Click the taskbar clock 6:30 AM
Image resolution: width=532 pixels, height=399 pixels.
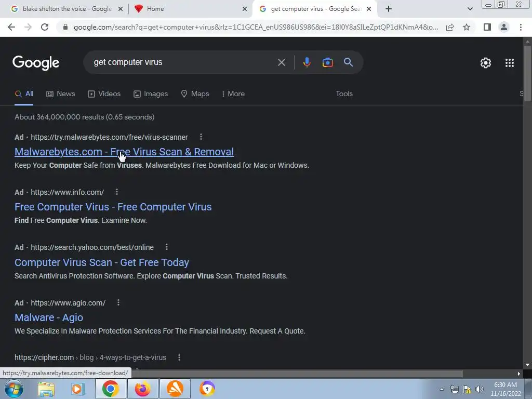coord(505,385)
